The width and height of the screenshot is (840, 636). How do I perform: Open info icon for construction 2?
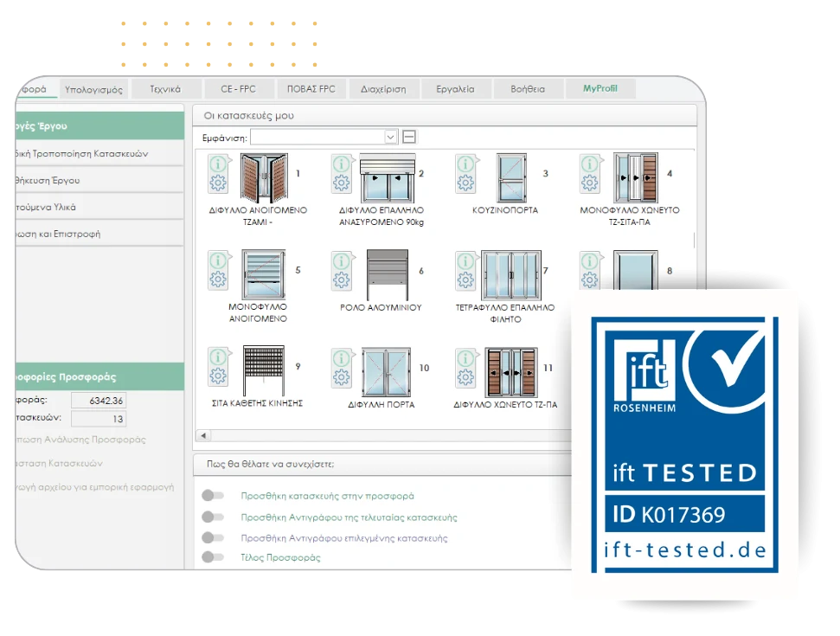pyautogui.click(x=341, y=164)
